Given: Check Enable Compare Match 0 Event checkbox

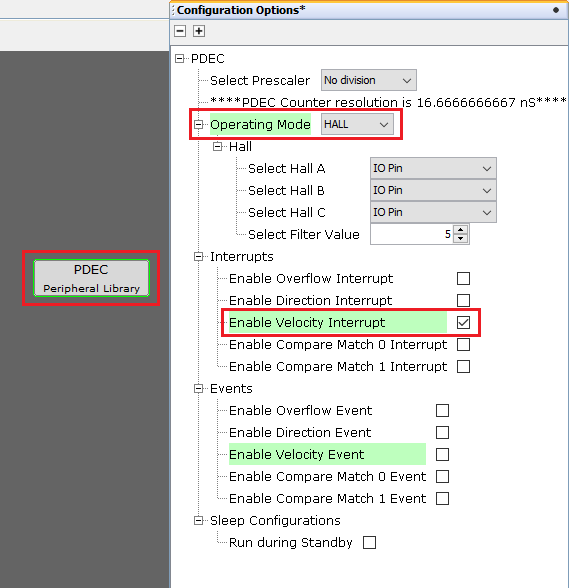Looking at the screenshot, I should (x=442, y=477).
